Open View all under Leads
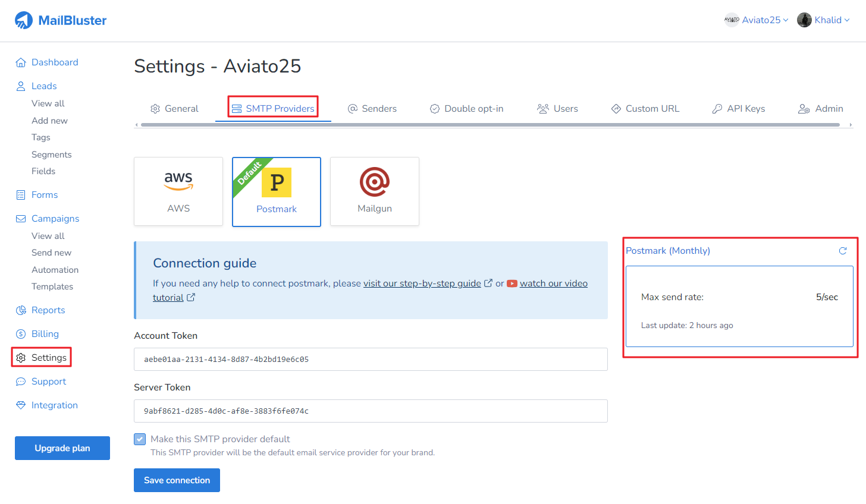This screenshot has height=504, width=866. pos(48,103)
